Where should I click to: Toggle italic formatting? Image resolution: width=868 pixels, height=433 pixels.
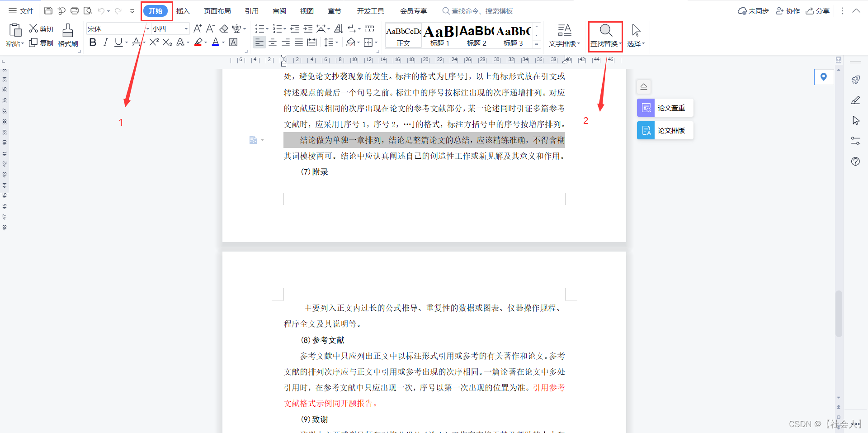pyautogui.click(x=105, y=42)
